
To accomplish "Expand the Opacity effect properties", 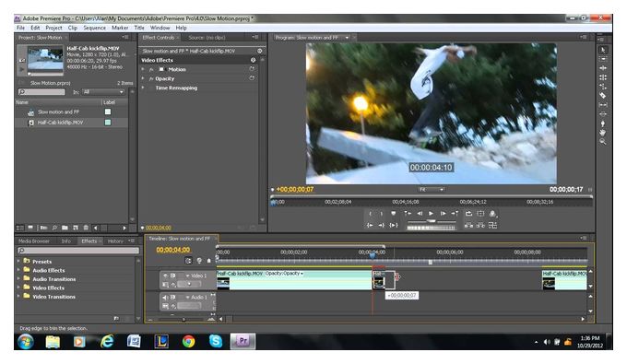I will point(143,78).
